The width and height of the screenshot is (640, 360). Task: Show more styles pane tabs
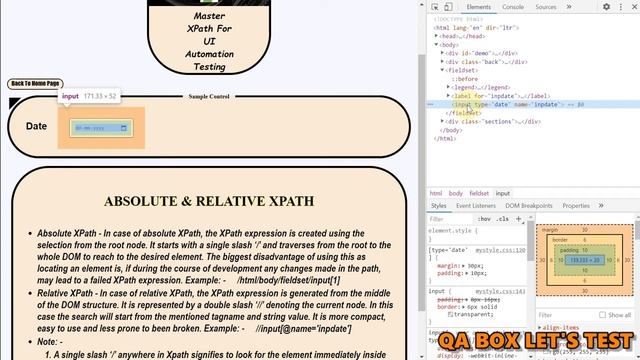tap(601, 206)
